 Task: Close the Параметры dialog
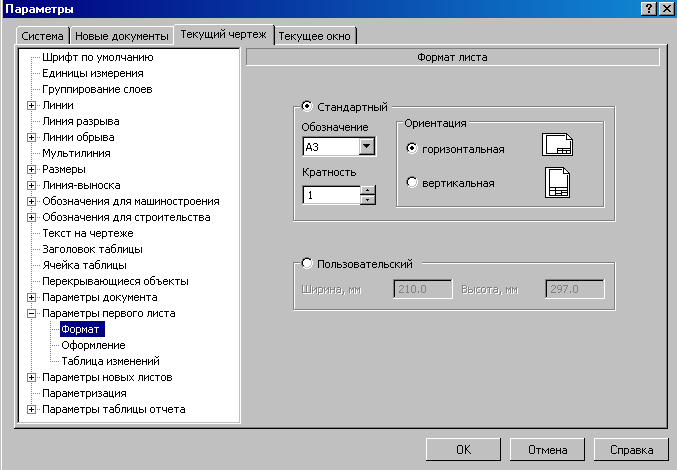[x=666, y=8]
